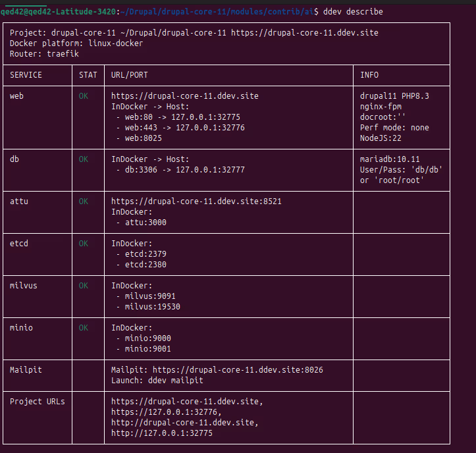Click 'db:3306 -> 127.0.0.1:32777' port mapping
476x453 pixels.
[185, 170]
